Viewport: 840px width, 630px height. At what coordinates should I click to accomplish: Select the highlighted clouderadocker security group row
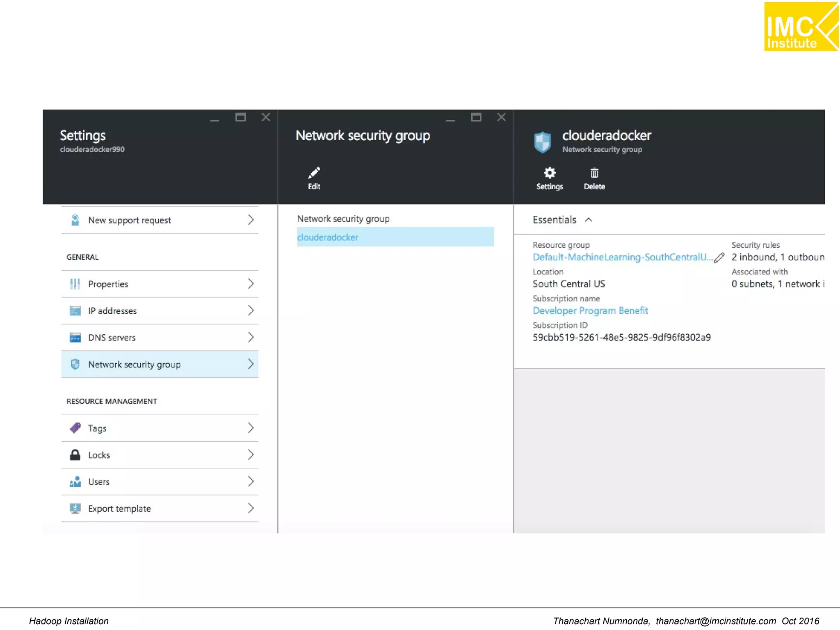click(395, 237)
